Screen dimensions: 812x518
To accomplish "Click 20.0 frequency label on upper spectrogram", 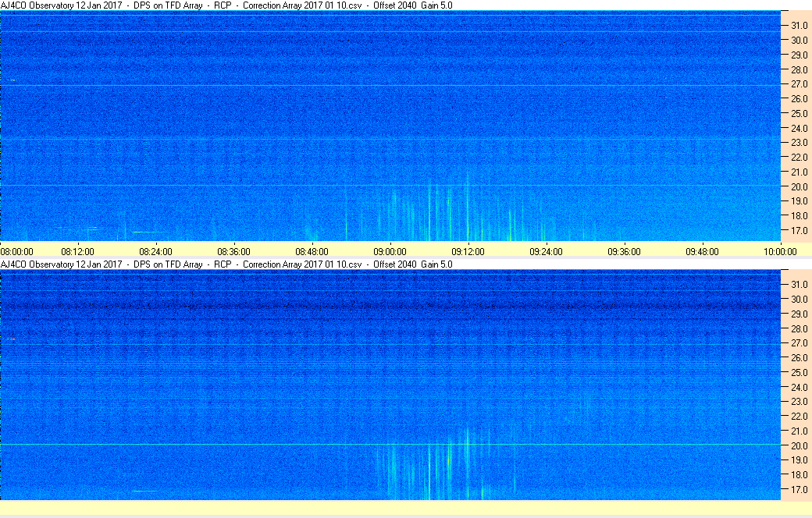I will pos(799,187).
